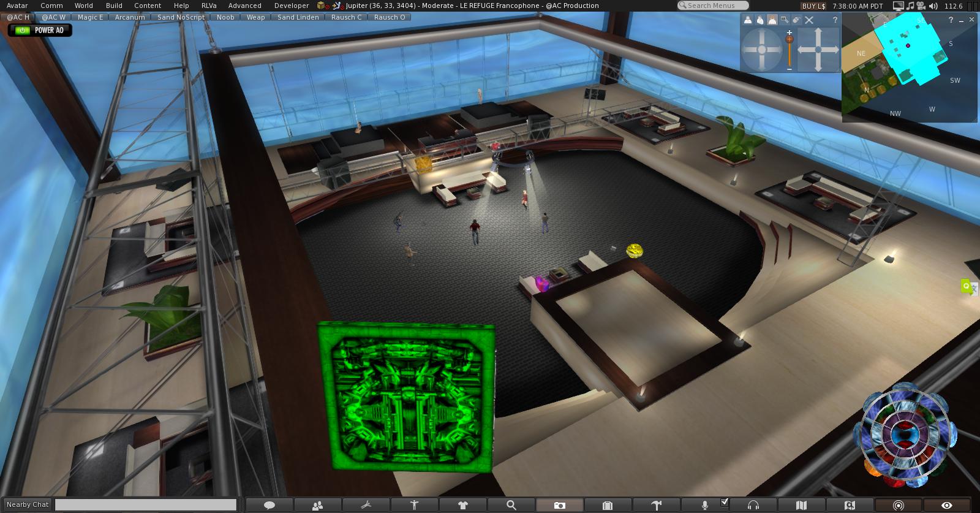980x513 pixels.
Task: Click the BUY L$ button
Action: click(x=813, y=6)
